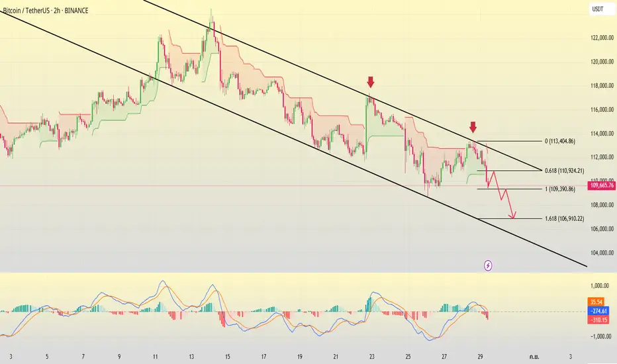Image resolution: width=617 pixels, height=364 pixels.
Task: Click date 17 on the time axis
Action: (263, 357)
